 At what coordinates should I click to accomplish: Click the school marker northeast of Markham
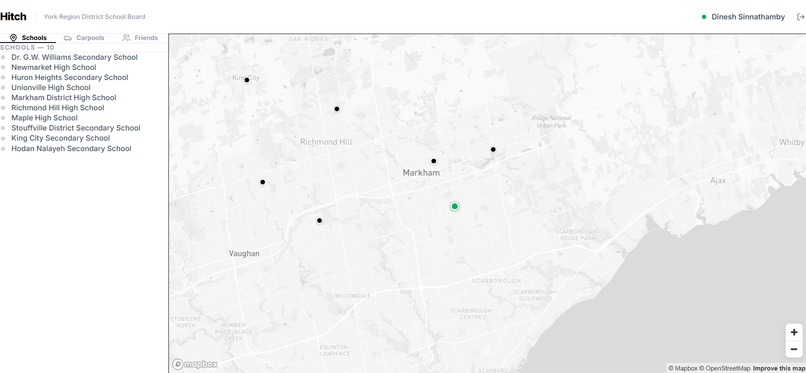pyautogui.click(x=493, y=150)
